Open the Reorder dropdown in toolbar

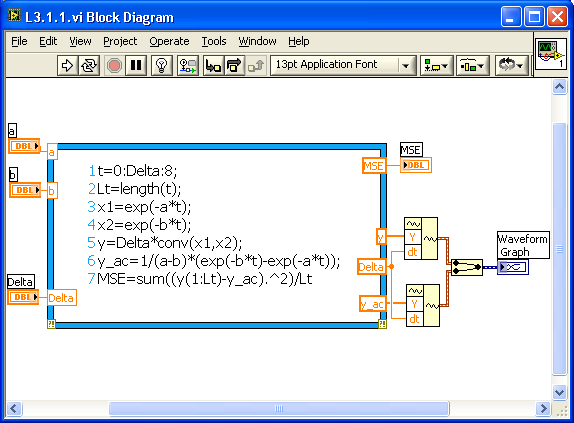point(511,66)
